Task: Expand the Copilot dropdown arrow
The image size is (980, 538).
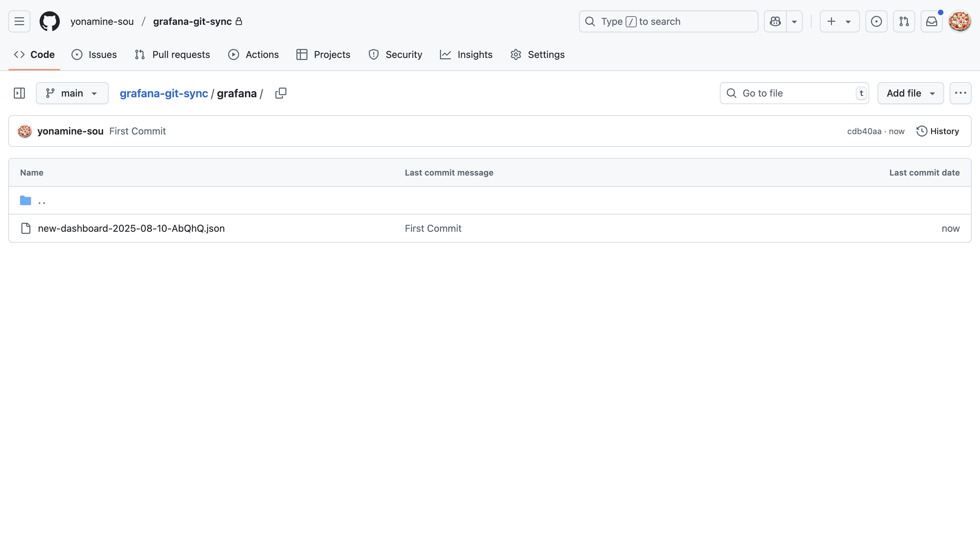Action: pos(794,21)
